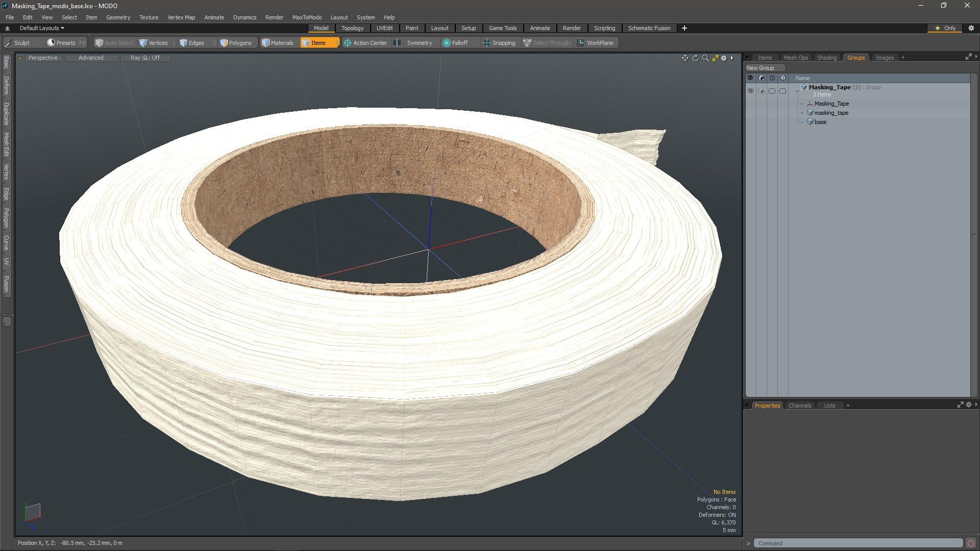Select the masking_tape mesh item
Screen dimensions: 980x551
tap(831, 113)
